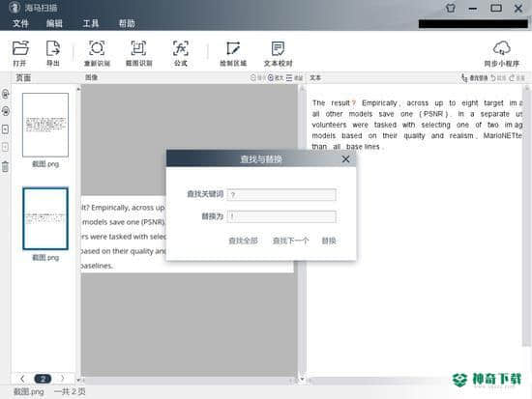Image resolution: width=532 pixels, height=399 pixels.
Task: Click the 页面 panel header label
Action: [x=23, y=77]
